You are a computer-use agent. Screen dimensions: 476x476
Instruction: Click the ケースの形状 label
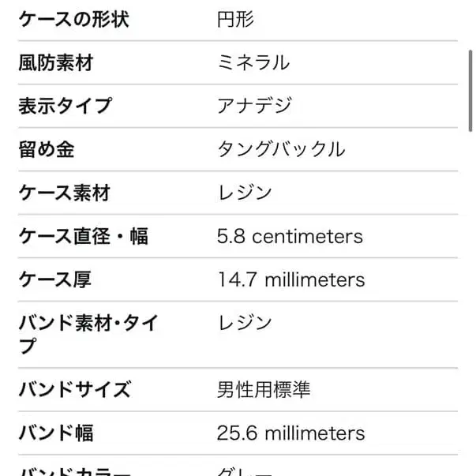tap(74, 19)
